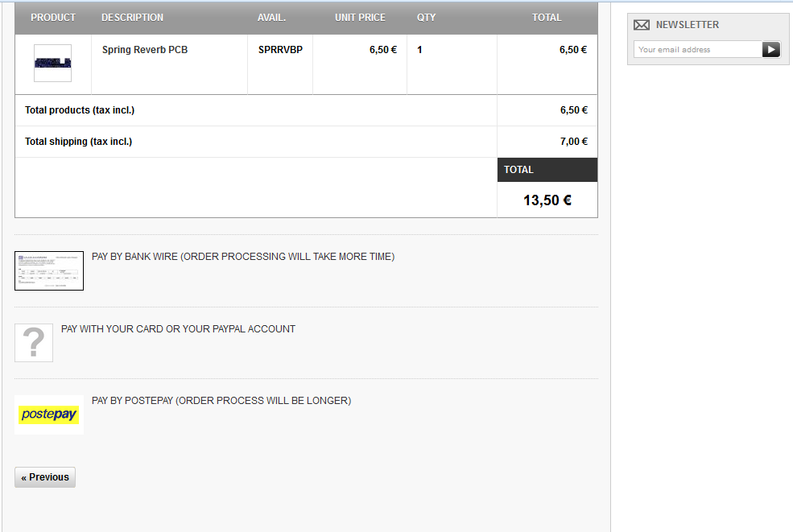Click the Unit Price column header
Viewport: 793px width, 532px height.
pos(360,18)
